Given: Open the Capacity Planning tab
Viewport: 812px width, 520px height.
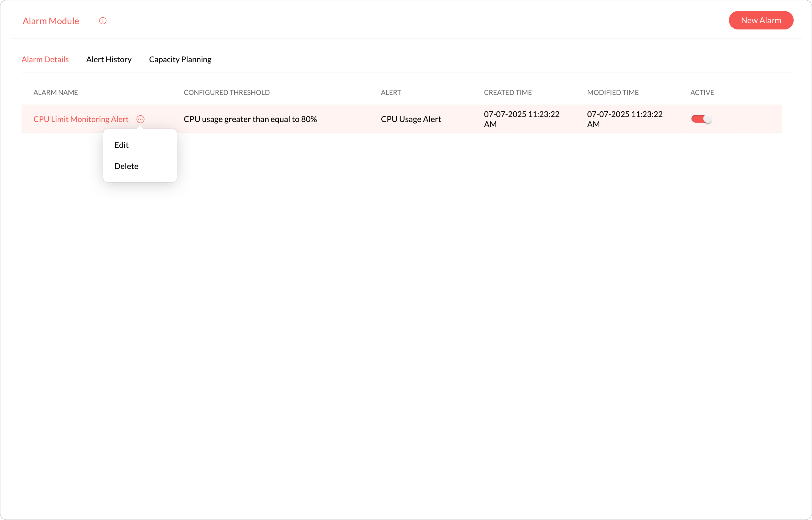Looking at the screenshot, I should [180, 59].
